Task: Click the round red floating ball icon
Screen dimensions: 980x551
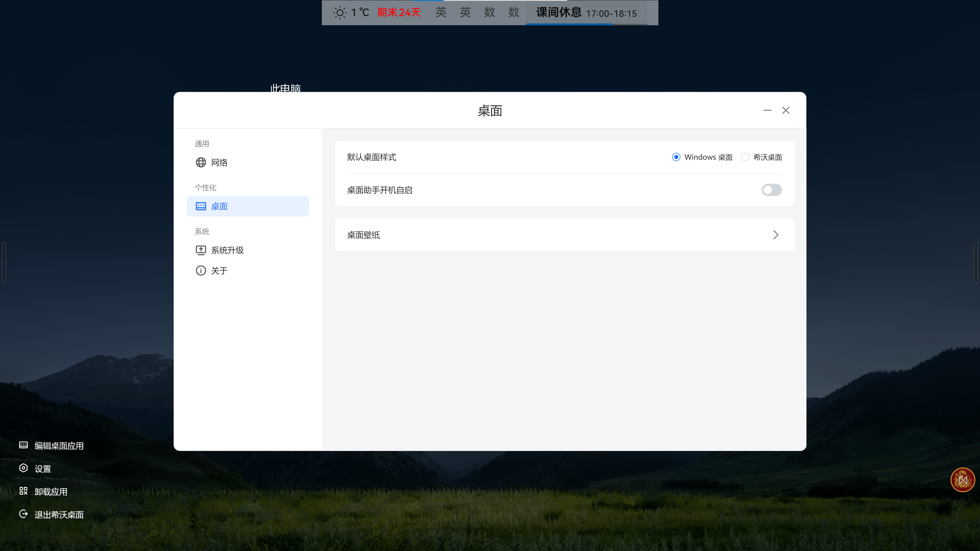Action: pos(963,480)
